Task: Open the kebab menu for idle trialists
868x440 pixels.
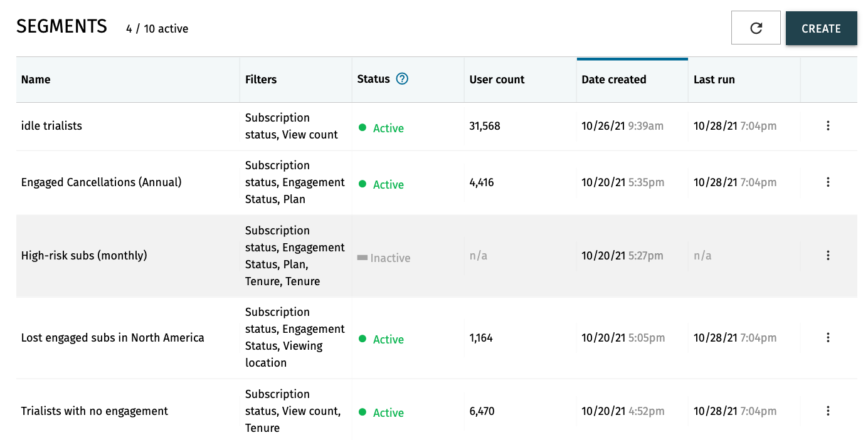Action: click(828, 126)
